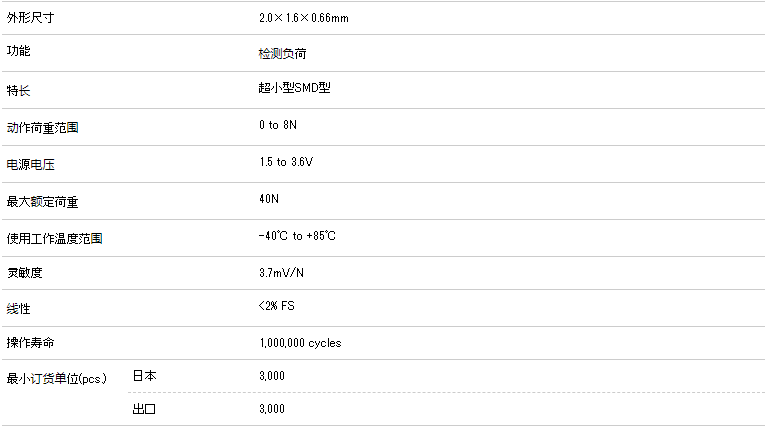Select the 超小型SMD型 feature text
The image size is (766, 427).
[x=294, y=88]
